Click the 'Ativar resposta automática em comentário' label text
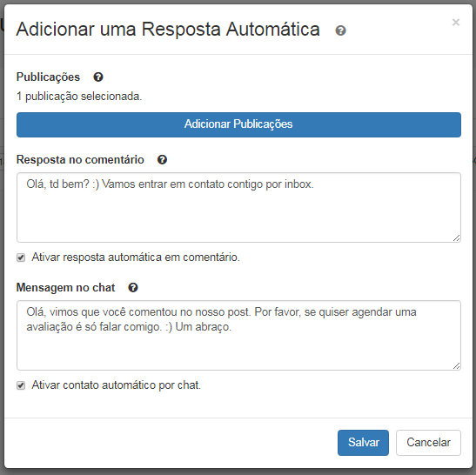Screen dimensions: 476x475 coord(136,258)
